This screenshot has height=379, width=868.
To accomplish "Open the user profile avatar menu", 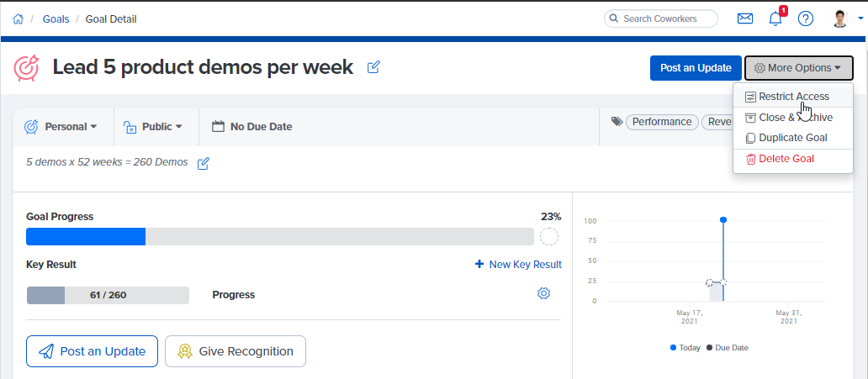I will pyautogui.click(x=844, y=18).
